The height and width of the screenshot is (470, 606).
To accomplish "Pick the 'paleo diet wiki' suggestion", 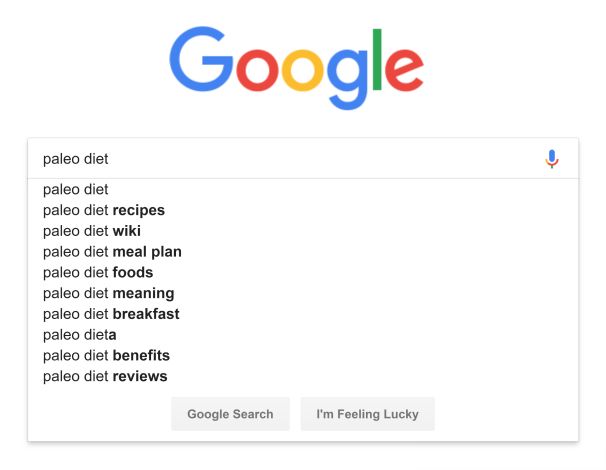I will click(x=92, y=231).
